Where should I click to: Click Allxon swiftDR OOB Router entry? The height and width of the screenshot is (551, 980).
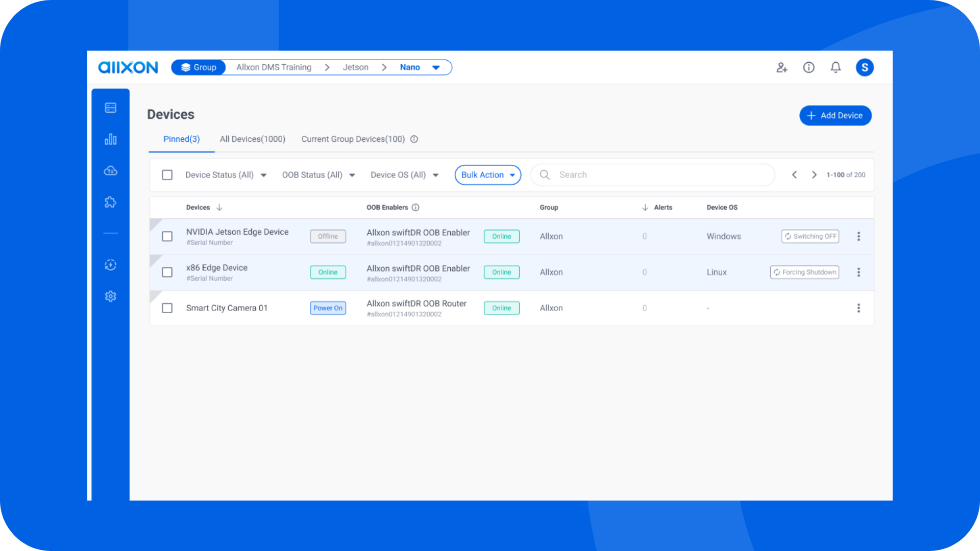pyautogui.click(x=416, y=304)
